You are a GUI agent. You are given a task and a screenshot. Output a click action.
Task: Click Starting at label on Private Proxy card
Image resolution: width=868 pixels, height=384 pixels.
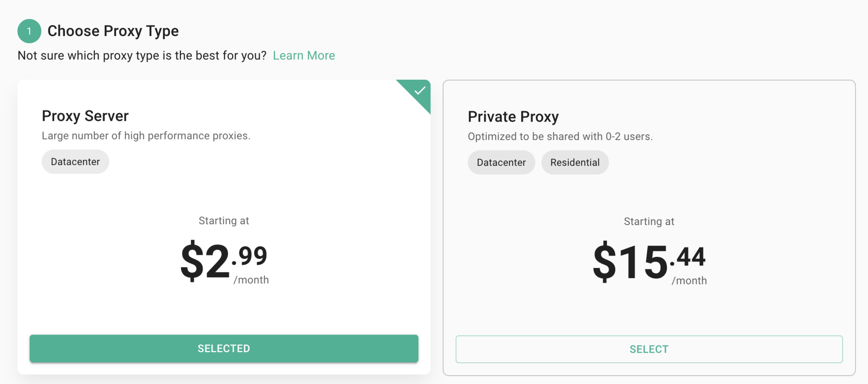click(x=648, y=221)
